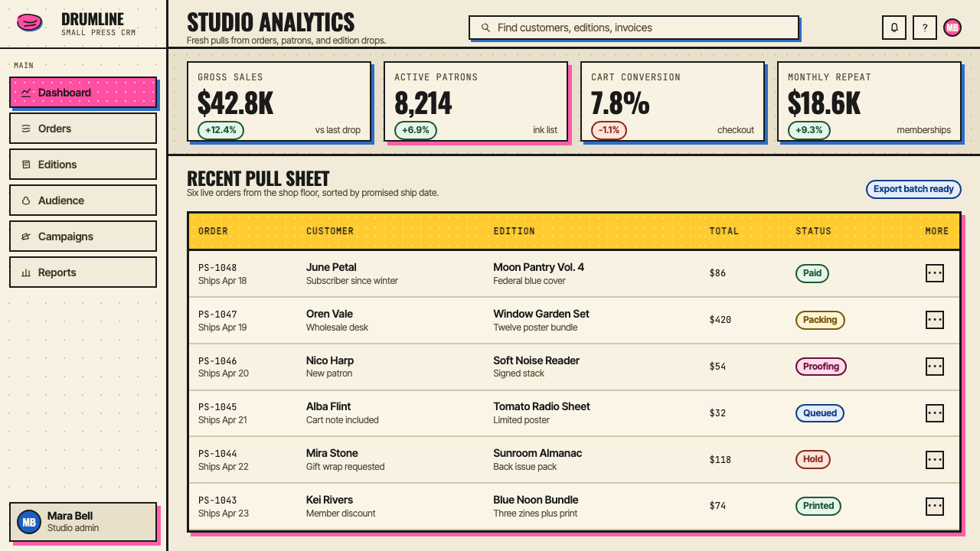Sort by the Total column header

724,231
